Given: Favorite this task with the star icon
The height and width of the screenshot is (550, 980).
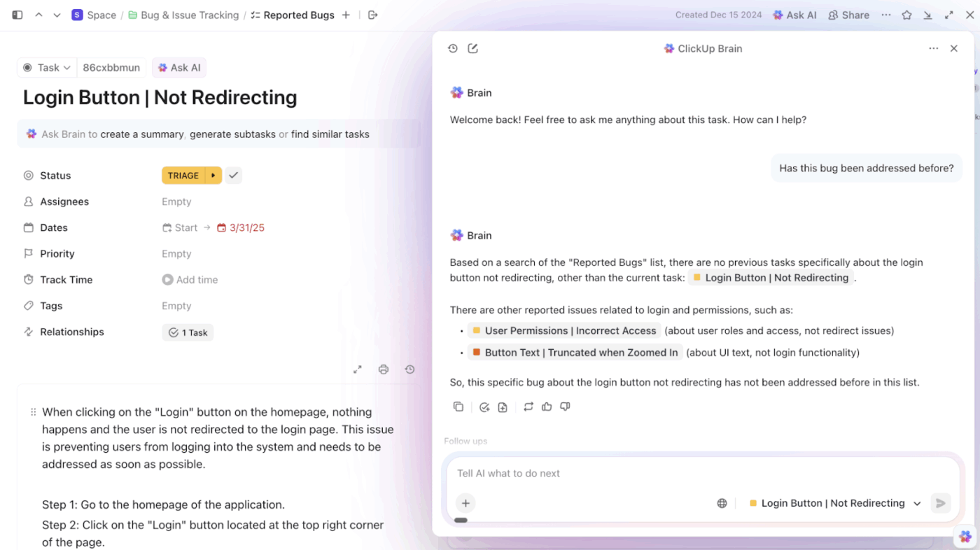Looking at the screenshot, I should click(907, 15).
